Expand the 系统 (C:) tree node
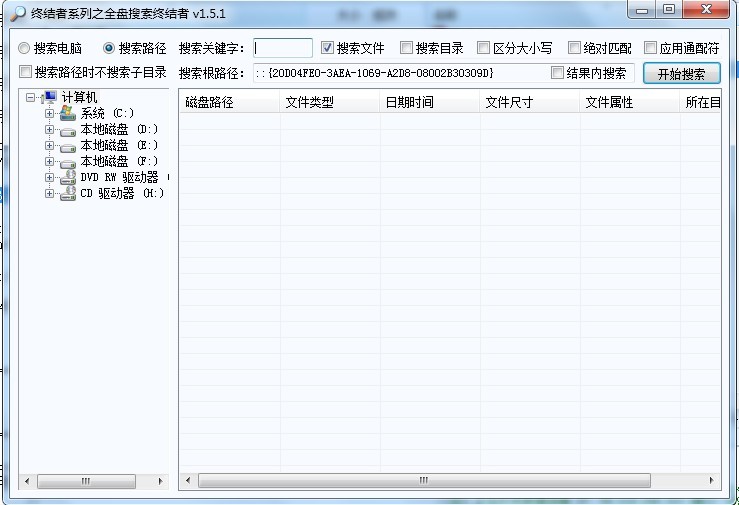Viewport: 739px width, 505px height. (49, 113)
